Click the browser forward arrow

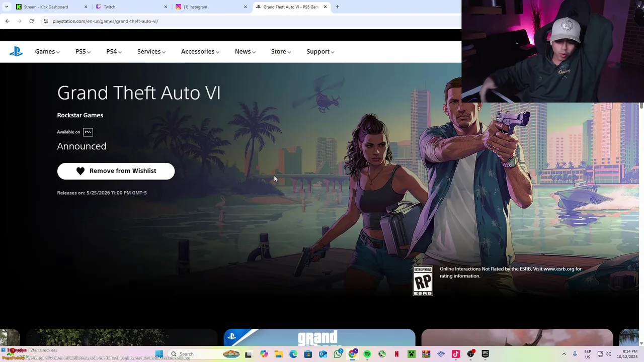(19, 21)
